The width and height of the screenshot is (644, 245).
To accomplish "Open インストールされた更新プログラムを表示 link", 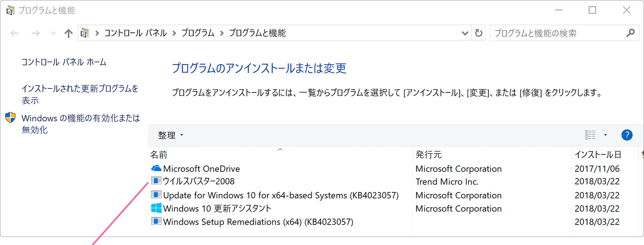I will pyautogui.click(x=80, y=94).
